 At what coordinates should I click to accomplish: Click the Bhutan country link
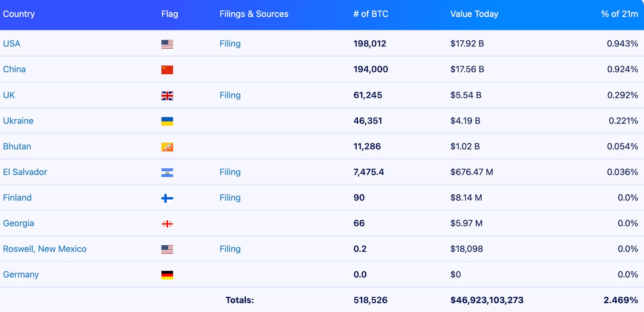point(17,146)
